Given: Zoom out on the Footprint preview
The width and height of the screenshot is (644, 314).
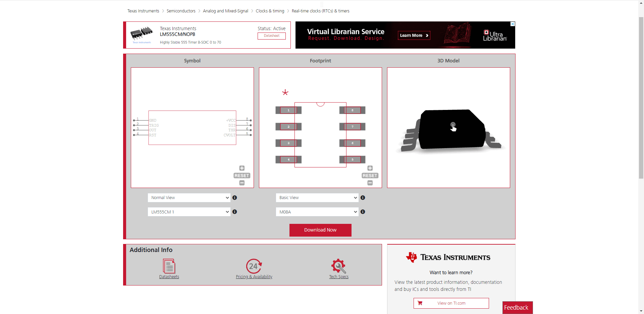Looking at the screenshot, I should click(370, 183).
